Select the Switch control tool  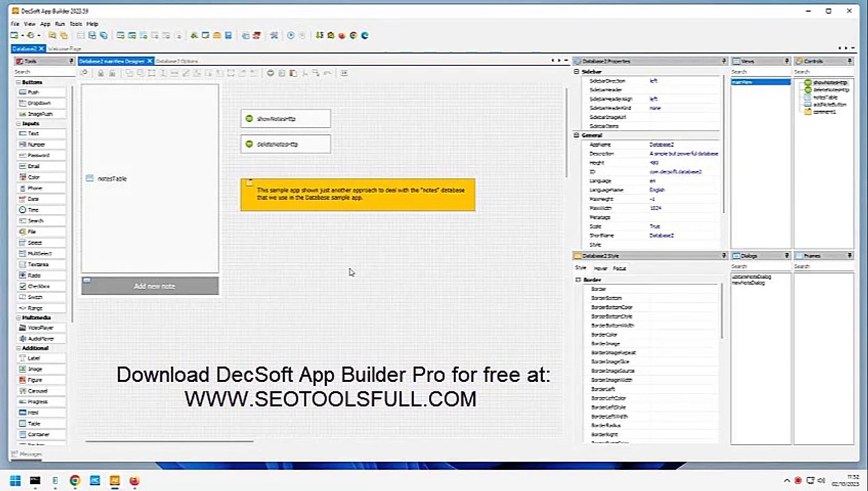(42, 297)
